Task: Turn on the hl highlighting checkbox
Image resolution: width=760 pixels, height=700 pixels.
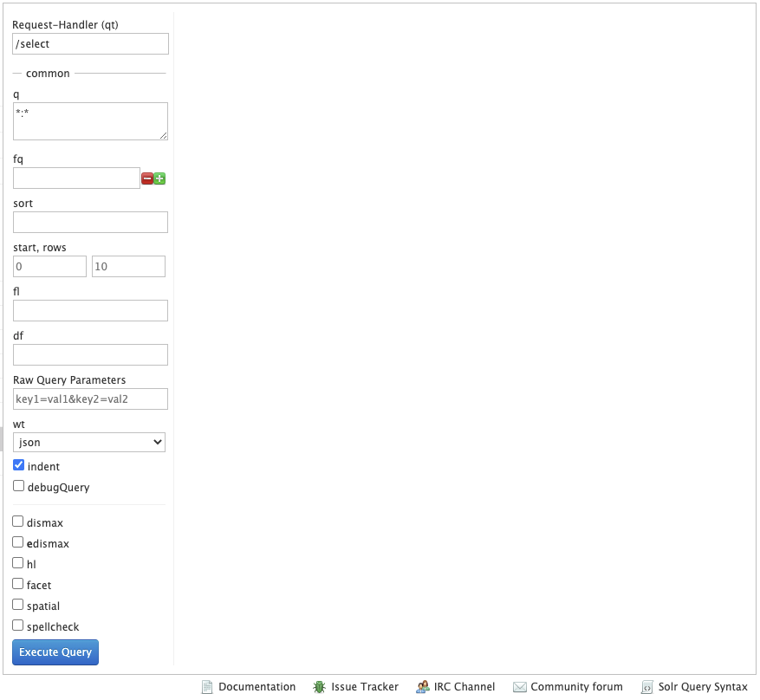Action: click(x=18, y=563)
